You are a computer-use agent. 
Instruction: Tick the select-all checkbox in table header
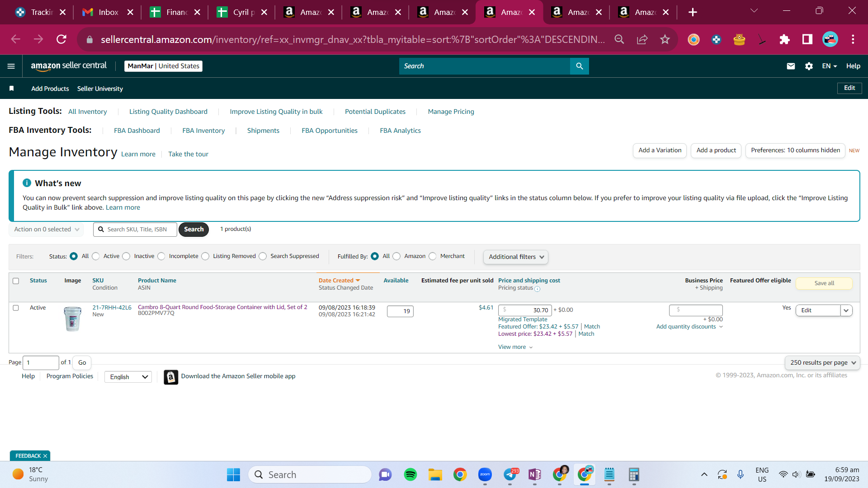click(x=16, y=281)
